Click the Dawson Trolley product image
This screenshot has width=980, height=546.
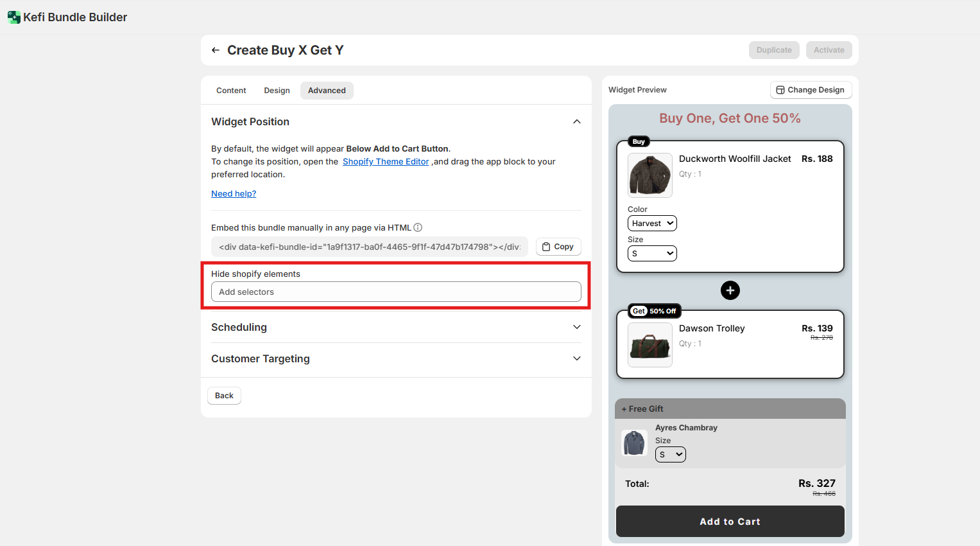pyautogui.click(x=649, y=345)
